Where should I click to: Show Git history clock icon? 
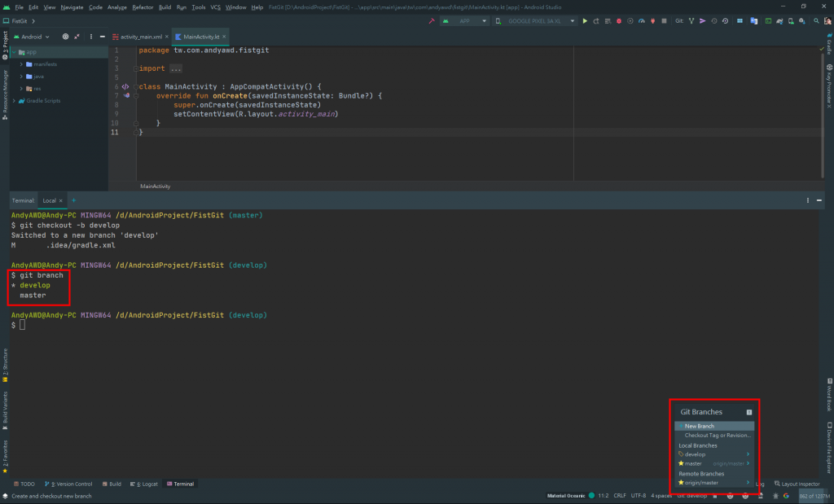[x=714, y=21]
